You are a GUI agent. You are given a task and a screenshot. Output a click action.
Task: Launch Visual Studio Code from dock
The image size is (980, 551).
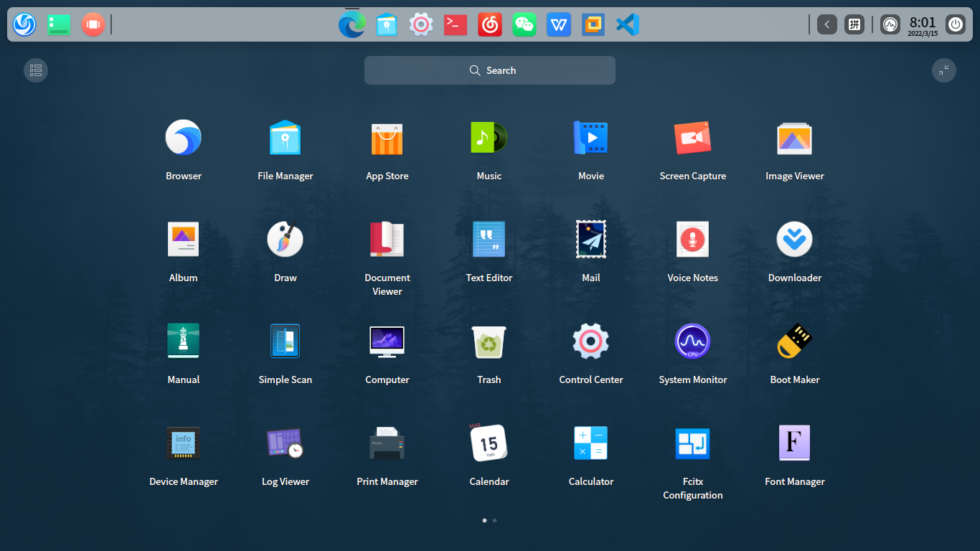coord(628,25)
